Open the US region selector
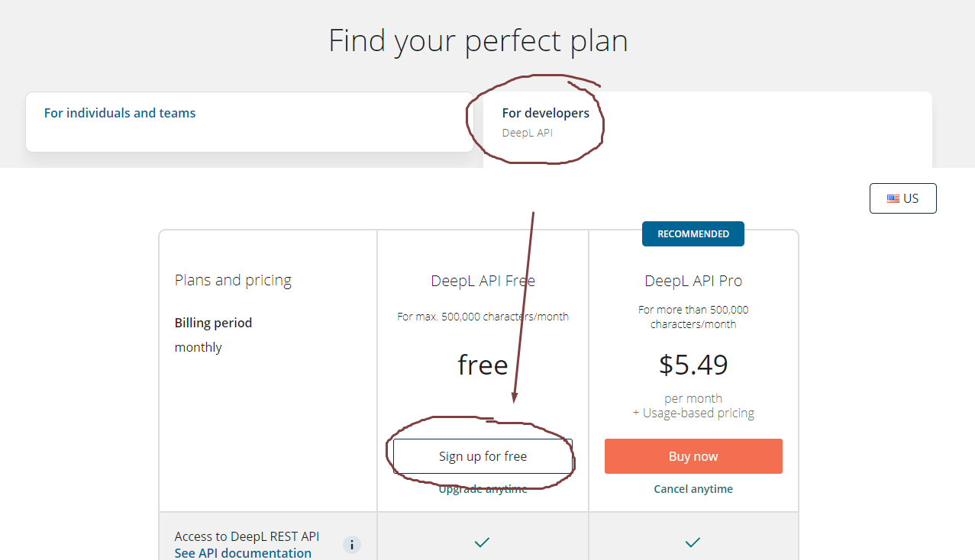The height and width of the screenshot is (560, 975). pyautogui.click(x=902, y=198)
